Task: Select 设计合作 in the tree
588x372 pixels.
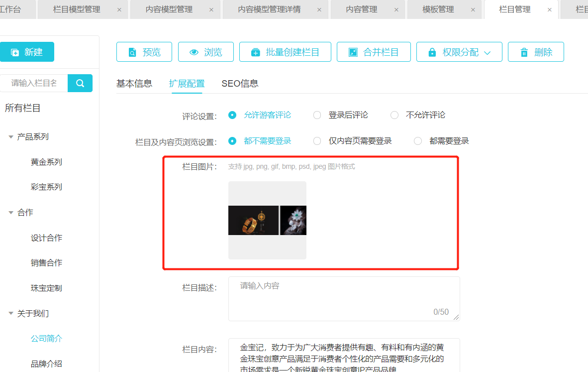Action: point(46,238)
